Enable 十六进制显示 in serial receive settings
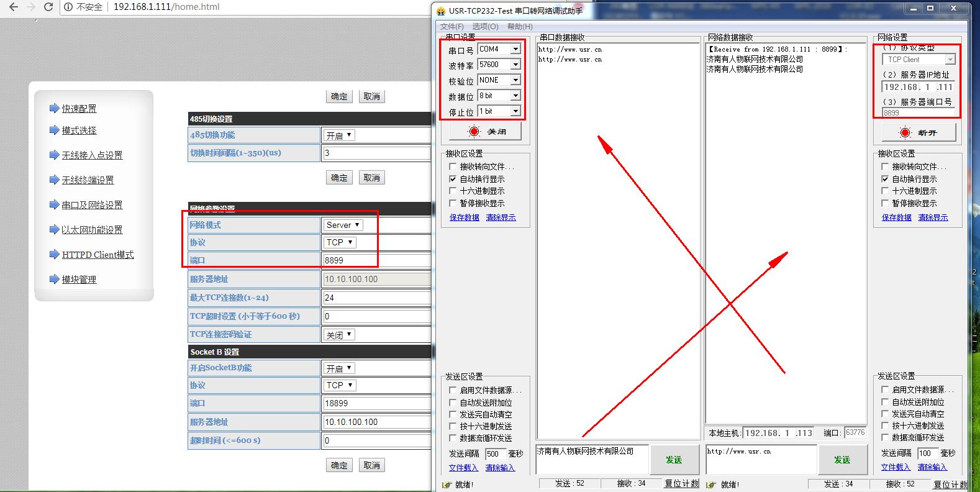Screen dimensions: 980x492 coord(453,191)
